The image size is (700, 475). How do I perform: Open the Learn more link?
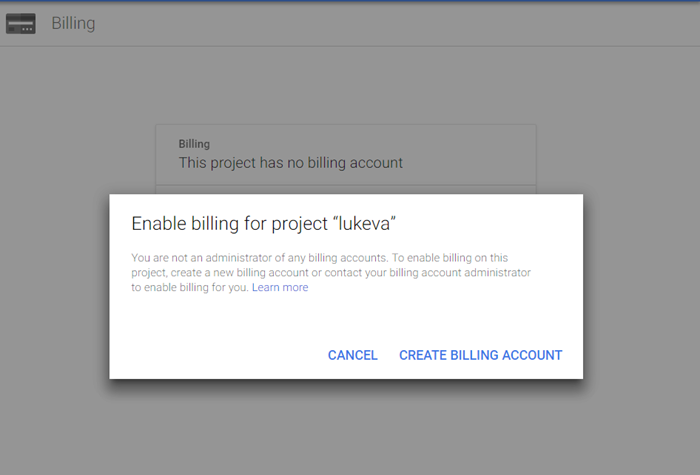(x=280, y=287)
